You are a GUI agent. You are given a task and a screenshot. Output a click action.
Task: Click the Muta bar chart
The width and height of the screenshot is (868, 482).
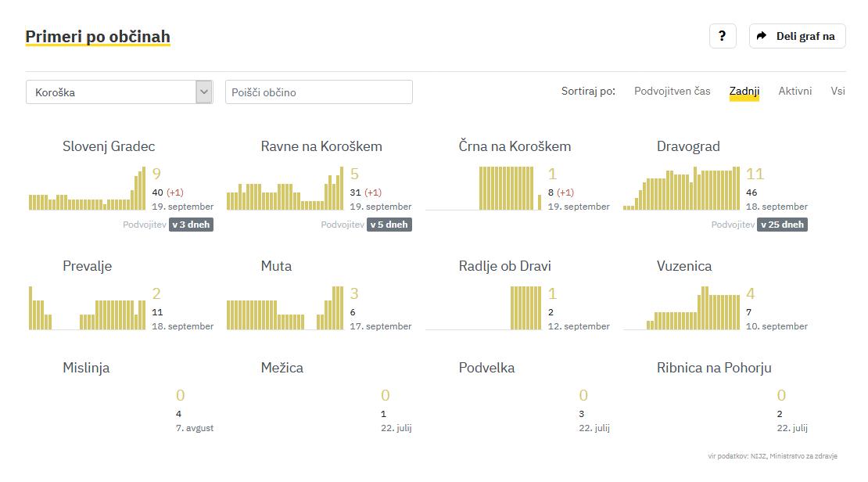285,308
